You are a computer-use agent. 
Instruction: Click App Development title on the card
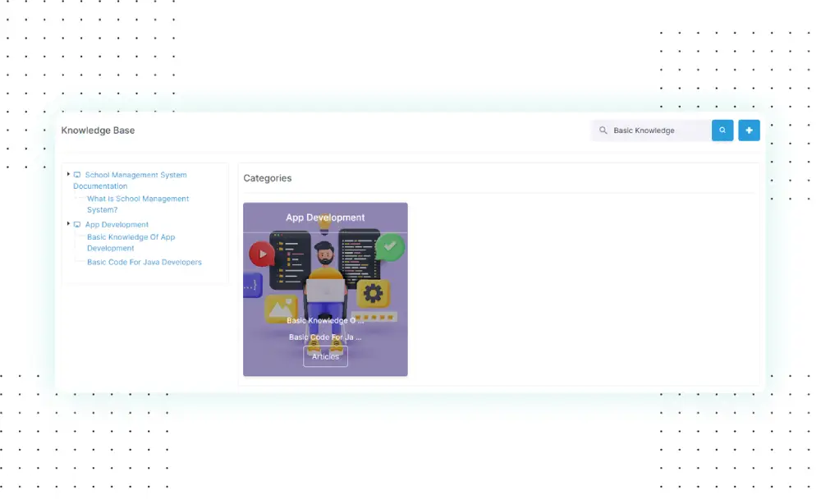(325, 218)
